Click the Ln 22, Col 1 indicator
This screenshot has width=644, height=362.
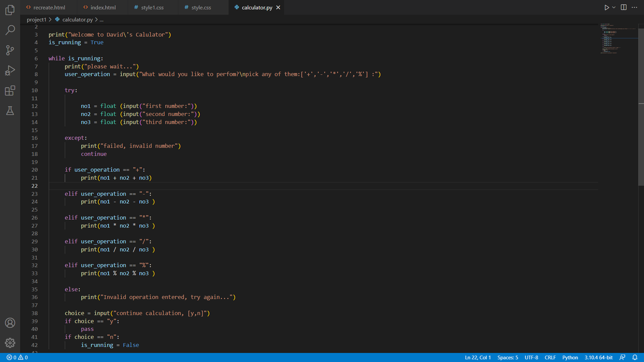[478, 357]
